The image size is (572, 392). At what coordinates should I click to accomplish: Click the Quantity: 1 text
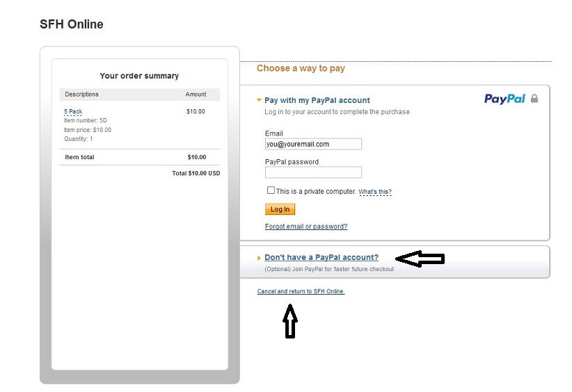[x=79, y=139]
